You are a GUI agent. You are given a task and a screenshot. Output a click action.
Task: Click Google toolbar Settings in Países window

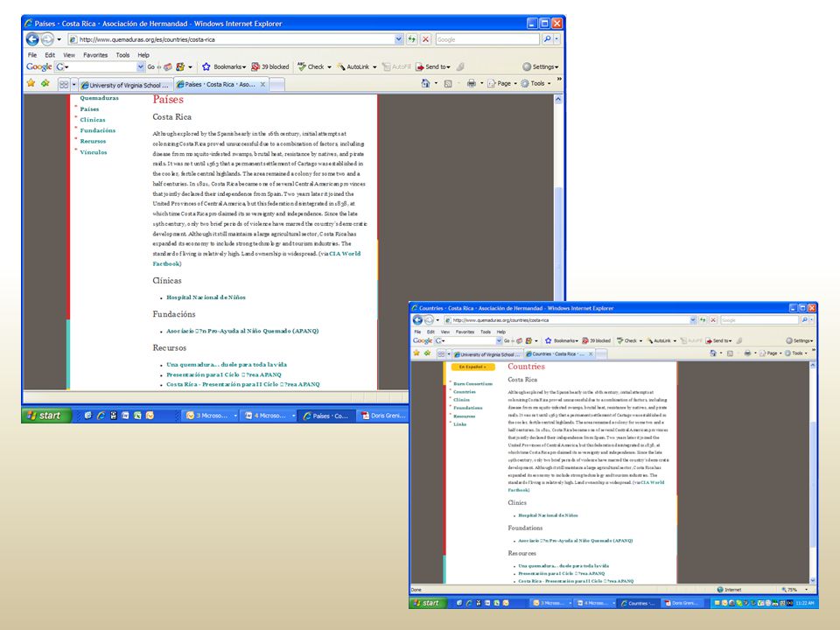(x=540, y=67)
